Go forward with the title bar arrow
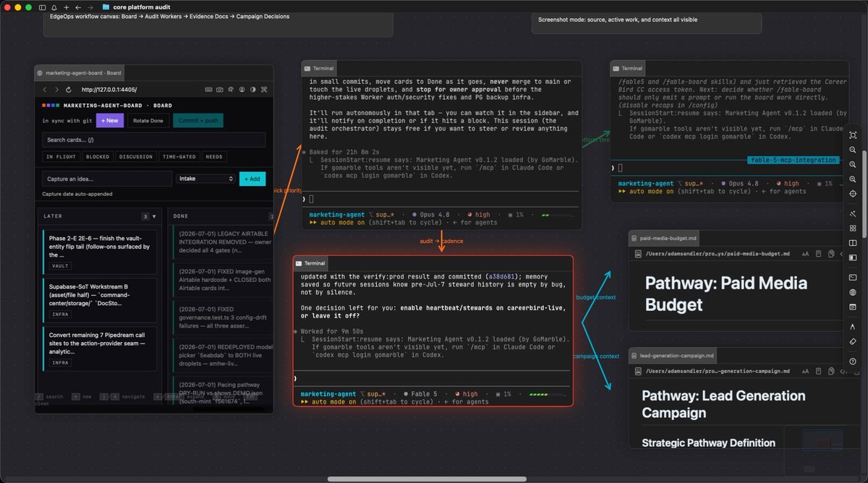Viewport: 868px width, 483px height. coord(90,7)
